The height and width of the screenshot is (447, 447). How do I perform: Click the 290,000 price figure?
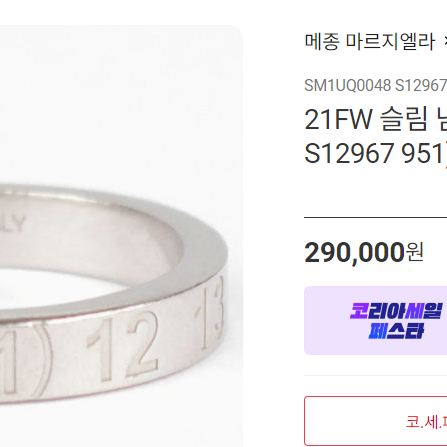(354, 253)
